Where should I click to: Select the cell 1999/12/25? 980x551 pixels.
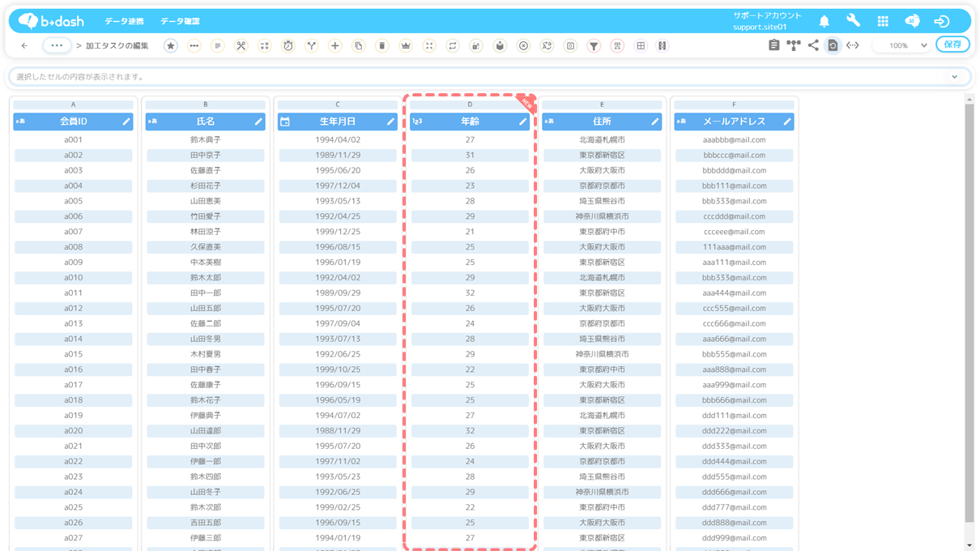pos(338,232)
